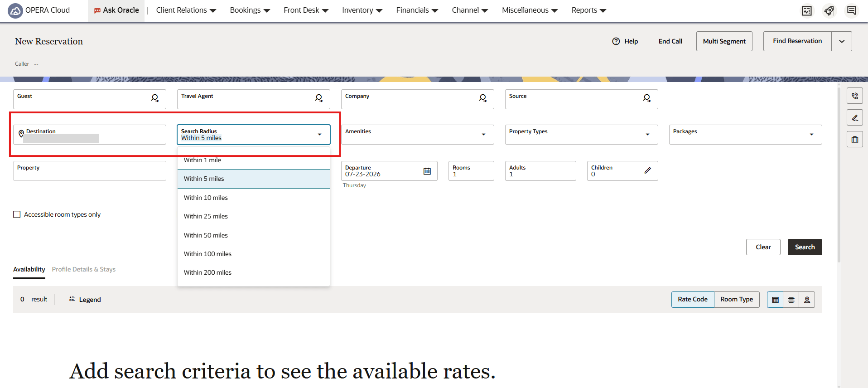Open the dashboard icon in the header
Image resolution: width=868 pixels, height=388 pixels.
tap(807, 10)
